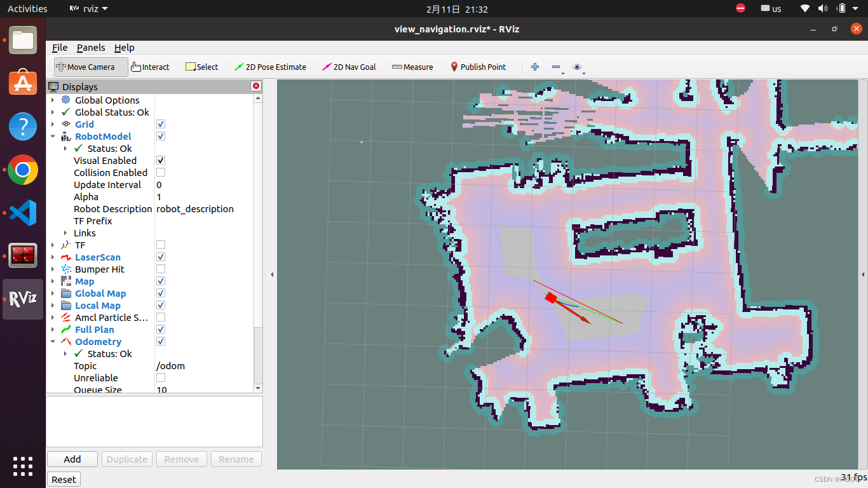868x488 pixels.
Task: Click the Local Map folder icon
Action: 65,305
